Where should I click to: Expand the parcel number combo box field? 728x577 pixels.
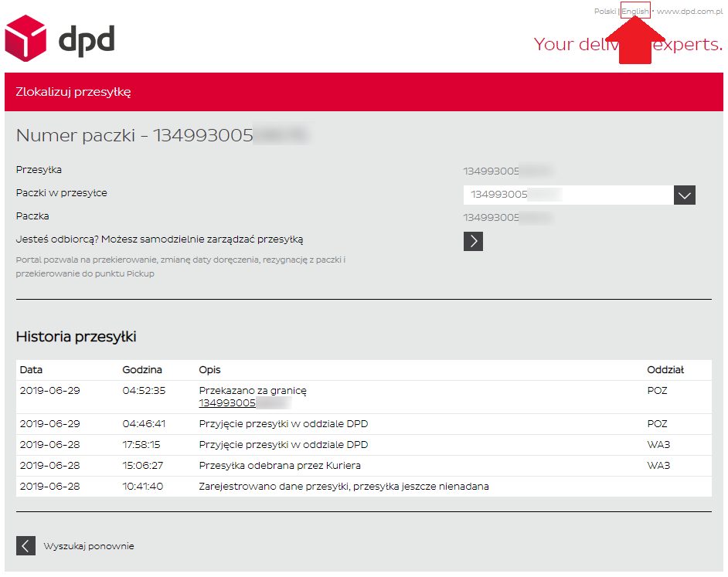568,195
